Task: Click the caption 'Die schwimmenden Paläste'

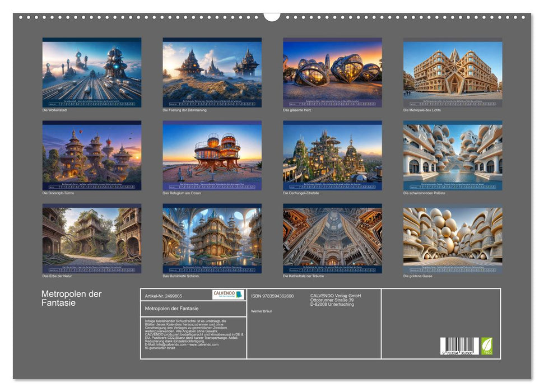Action: pos(424,193)
